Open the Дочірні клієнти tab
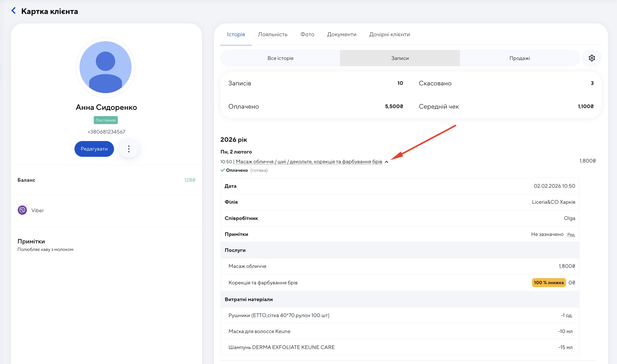Screen dimensions: 617x364 click(389, 34)
